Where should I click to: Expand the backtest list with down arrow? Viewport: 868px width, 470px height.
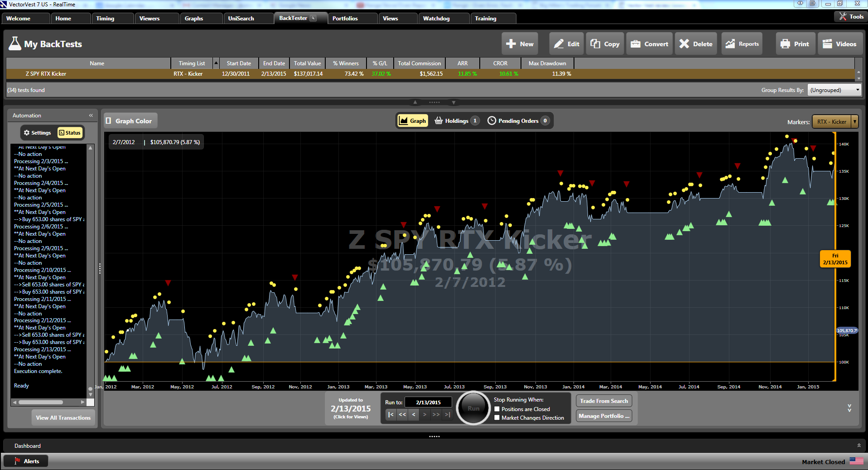(453, 102)
